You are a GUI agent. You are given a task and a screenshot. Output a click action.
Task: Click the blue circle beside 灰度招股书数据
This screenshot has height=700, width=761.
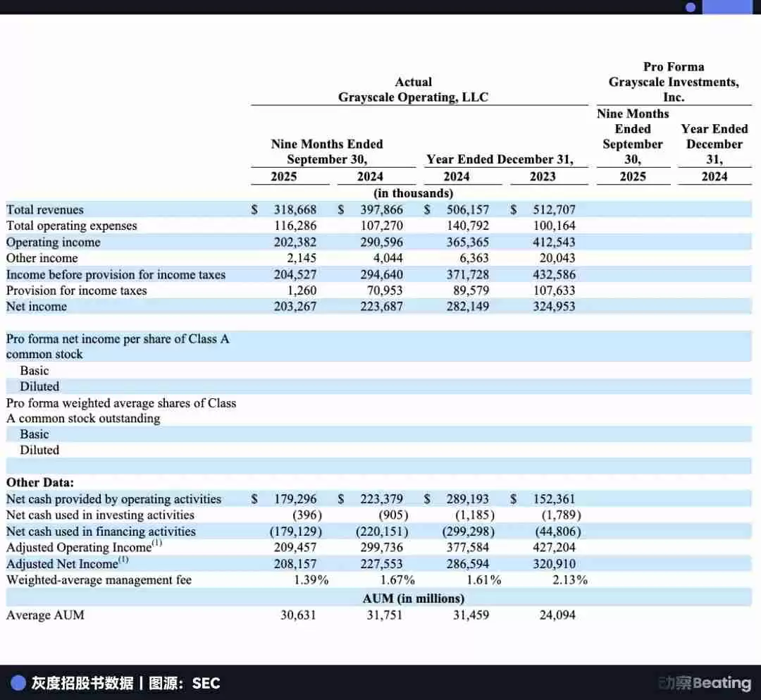18,682
